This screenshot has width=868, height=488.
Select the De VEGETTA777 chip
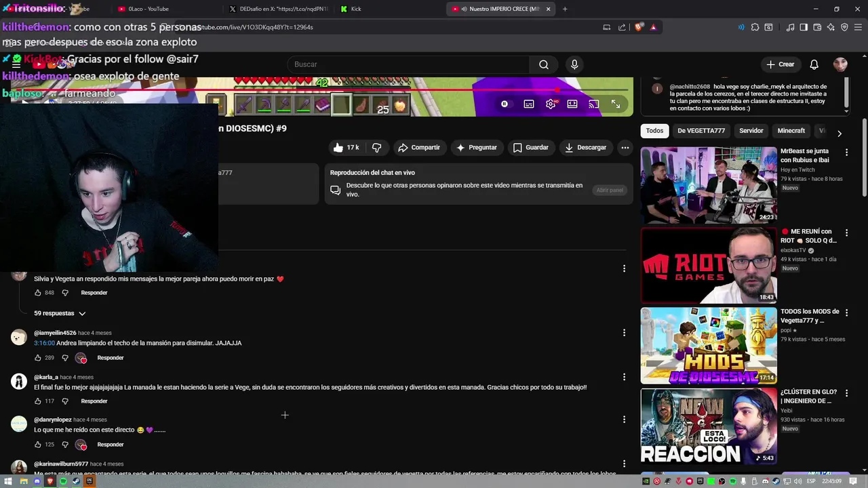[701, 131]
